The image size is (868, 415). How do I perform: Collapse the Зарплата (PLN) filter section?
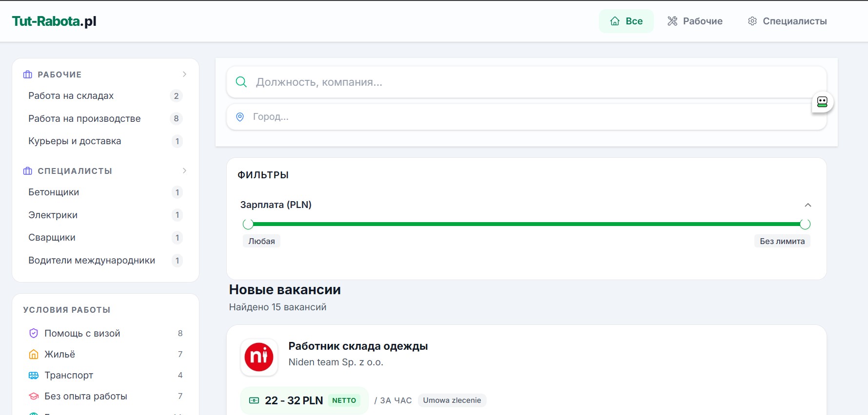point(808,205)
